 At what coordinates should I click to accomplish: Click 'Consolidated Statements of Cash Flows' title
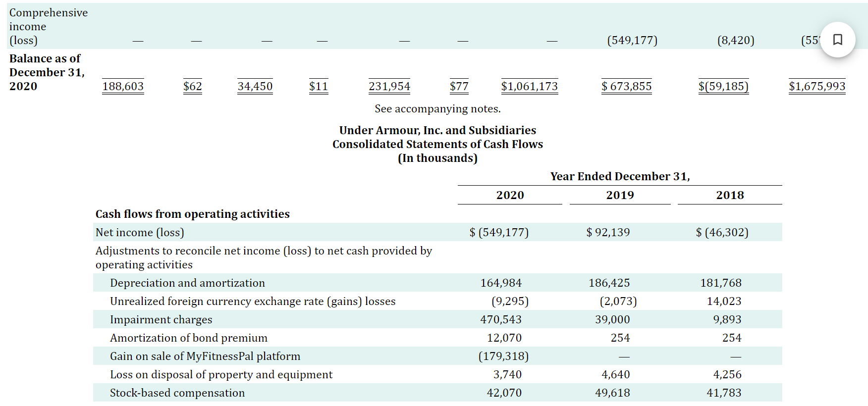tap(437, 144)
